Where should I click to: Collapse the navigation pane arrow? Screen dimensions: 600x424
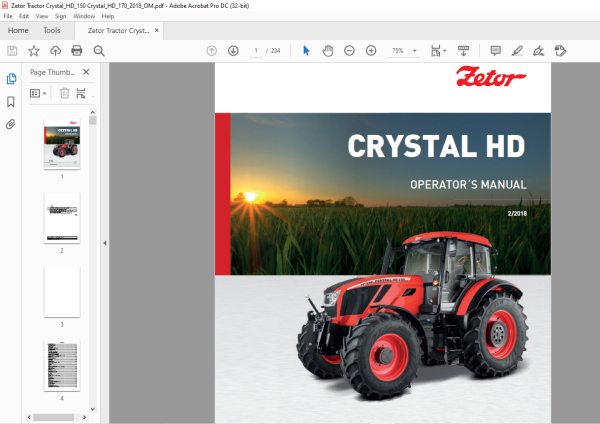[105, 243]
